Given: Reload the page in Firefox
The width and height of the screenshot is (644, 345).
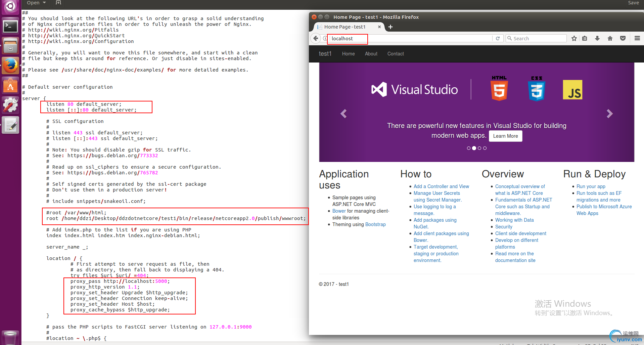Looking at the screenshot, I should coord(498,38).
